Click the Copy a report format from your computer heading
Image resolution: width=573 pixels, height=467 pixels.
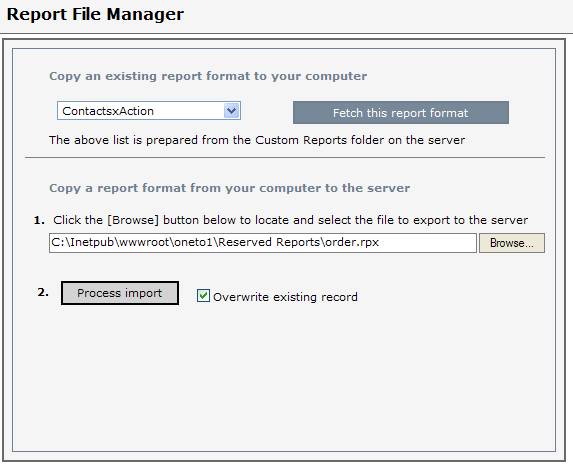click(x=229, y=188)
